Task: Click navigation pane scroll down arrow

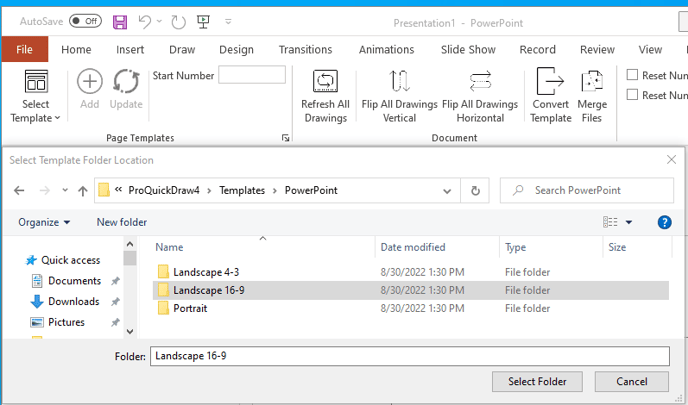Action: coord(130,331)
